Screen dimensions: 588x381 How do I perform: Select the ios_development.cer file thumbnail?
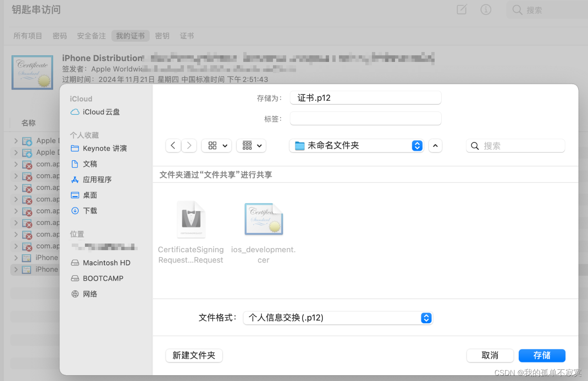point(263,219)
